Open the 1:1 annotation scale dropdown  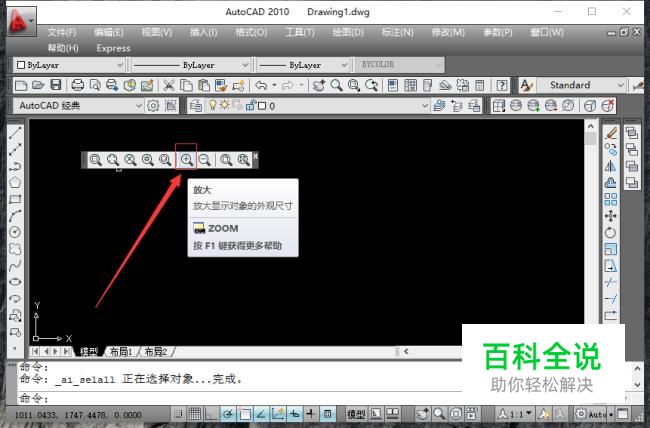(515, 414)
